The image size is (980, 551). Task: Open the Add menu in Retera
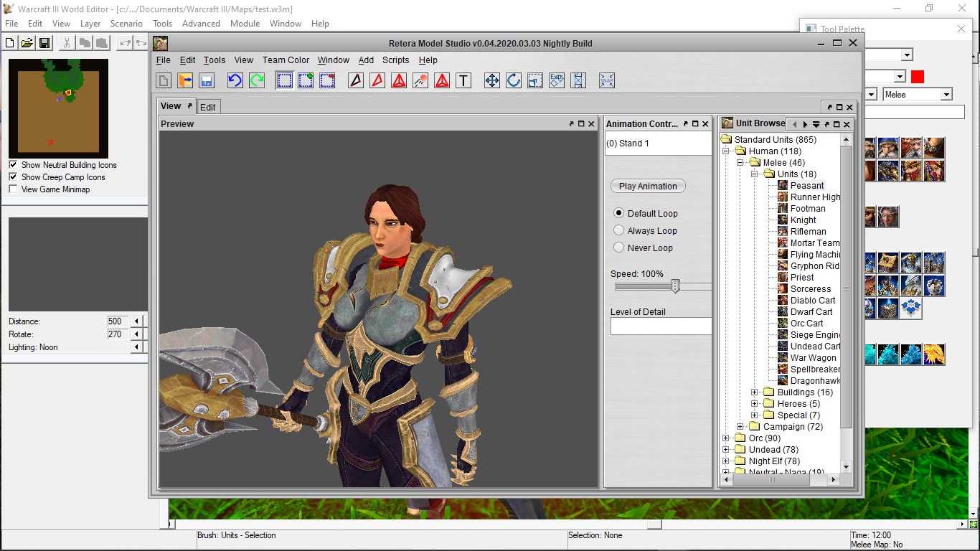[366, 60]
